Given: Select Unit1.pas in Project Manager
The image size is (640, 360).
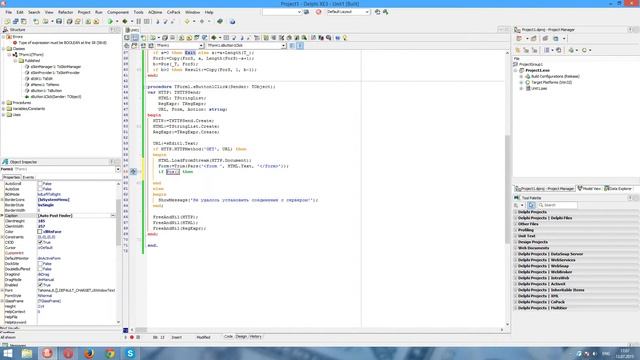Looking at the screenshot, I should (x=539, y=88).
